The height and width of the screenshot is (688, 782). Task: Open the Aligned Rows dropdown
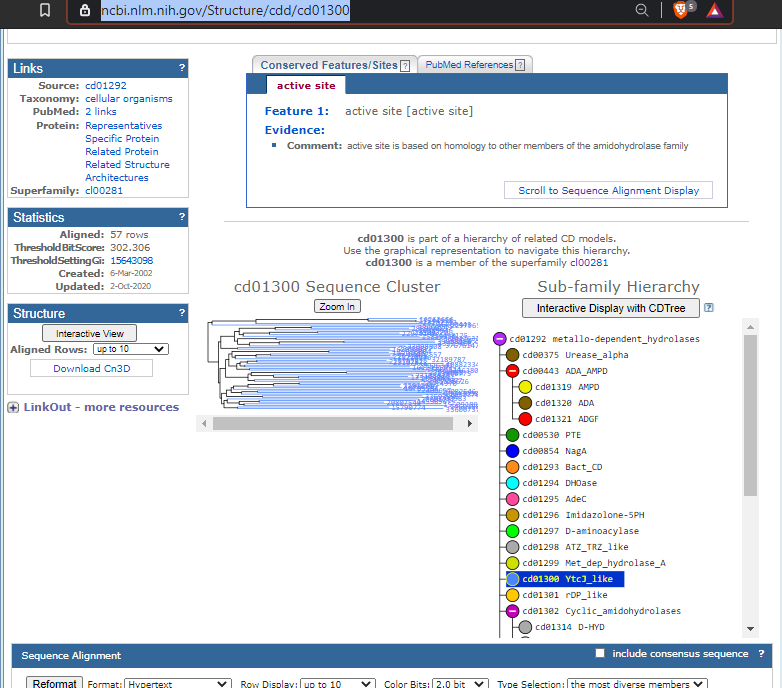131,349
